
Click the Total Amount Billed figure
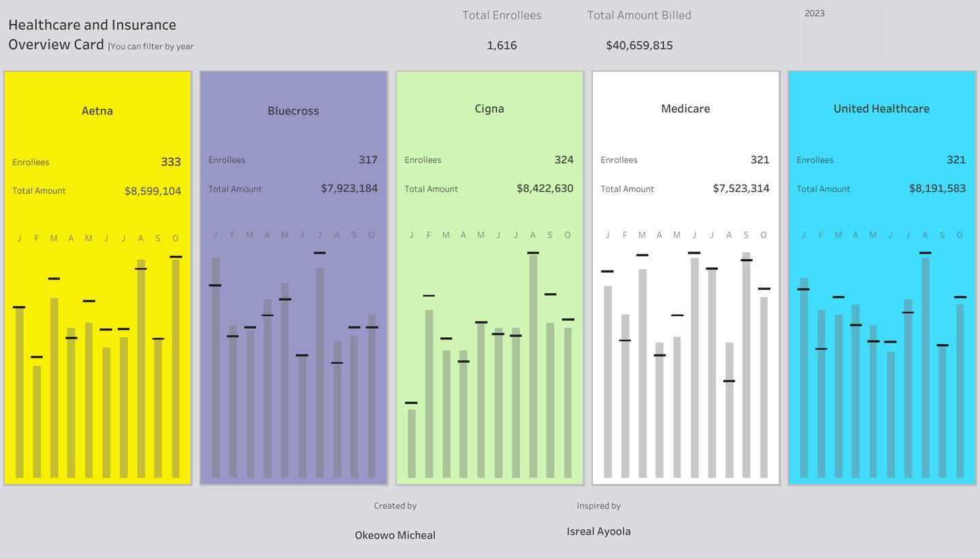click(x=639, y=46)
